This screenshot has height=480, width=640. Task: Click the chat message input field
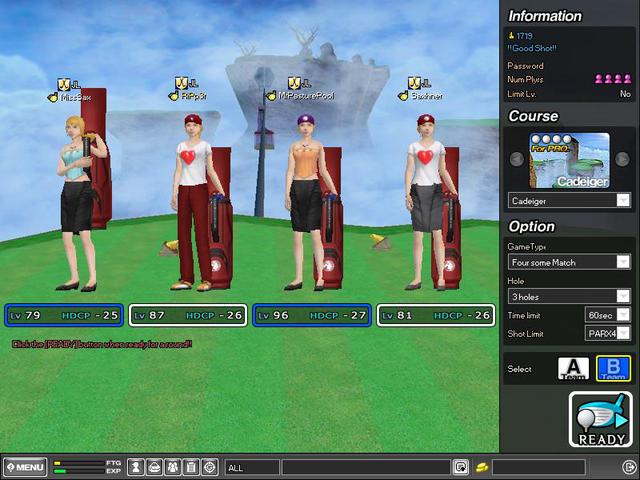coord(365,467)
